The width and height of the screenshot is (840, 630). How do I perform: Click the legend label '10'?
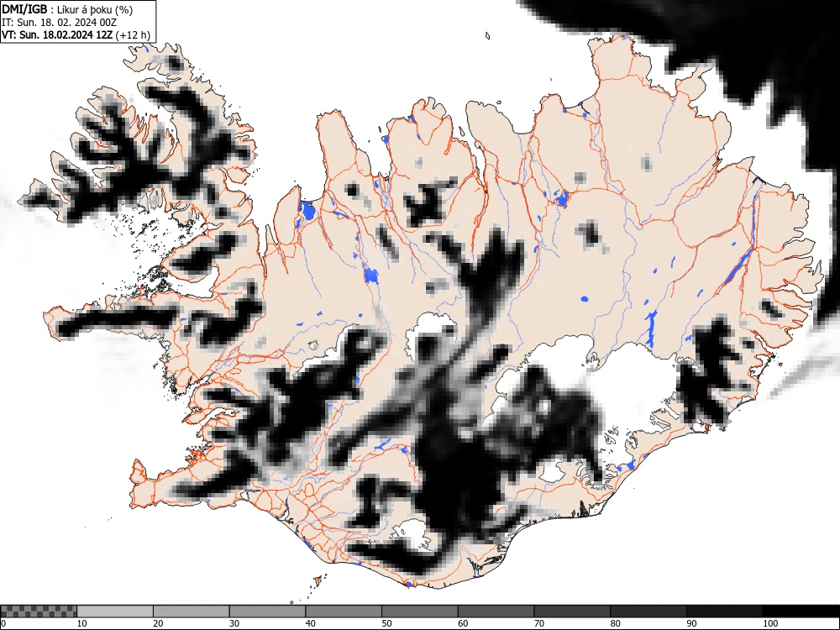coord(82,623)
